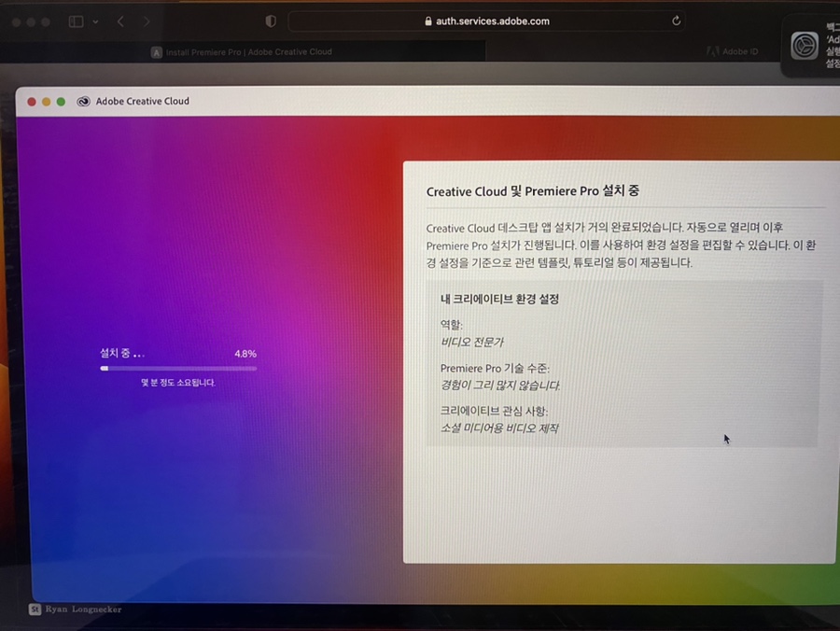Close the Adobe Creative Cloud window

(x=32, y=102)
